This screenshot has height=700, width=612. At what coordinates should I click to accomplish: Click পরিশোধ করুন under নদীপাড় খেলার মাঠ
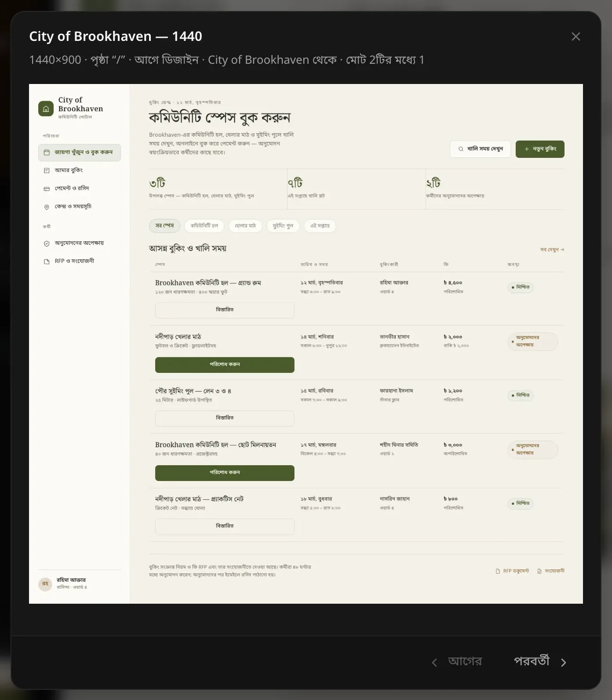pos(225,365)
